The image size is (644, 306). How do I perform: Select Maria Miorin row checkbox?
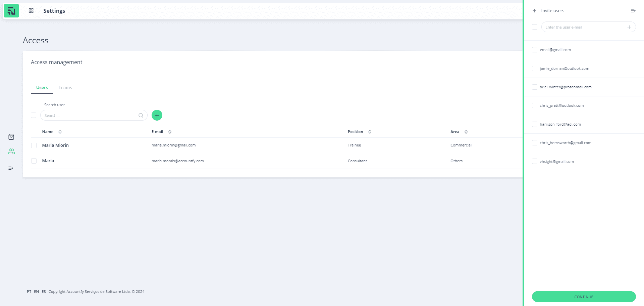(x=34, y=145)
